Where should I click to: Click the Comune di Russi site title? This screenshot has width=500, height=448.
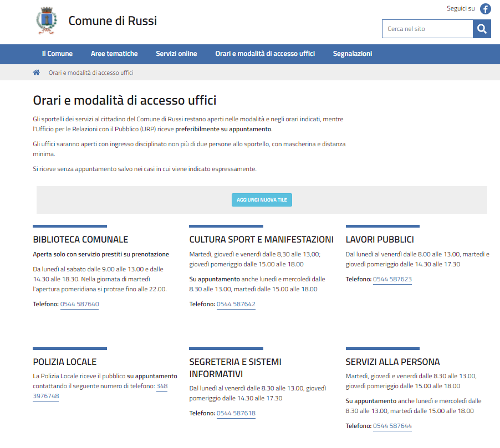113,21
